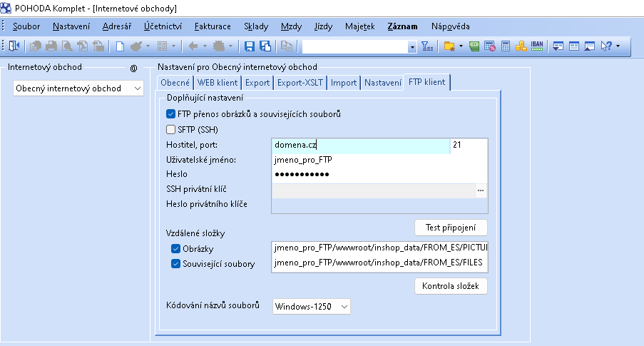Expand the Obecný internetový obchod dropdown

[x=78, y=88]
